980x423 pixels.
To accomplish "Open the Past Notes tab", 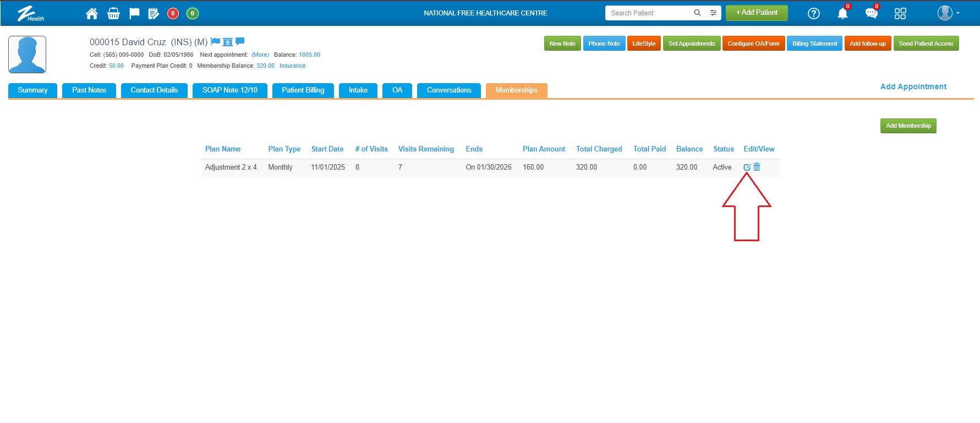I will click(x=89, y=90).
